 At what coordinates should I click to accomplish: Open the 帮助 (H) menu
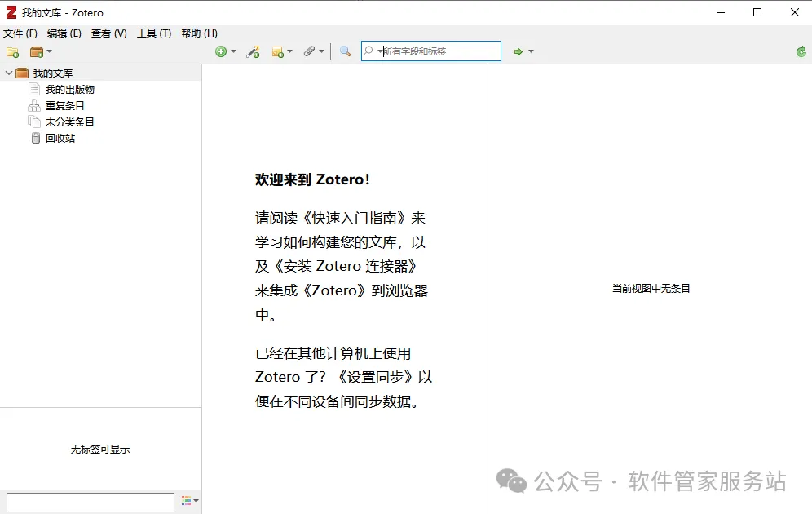point(200,33)
